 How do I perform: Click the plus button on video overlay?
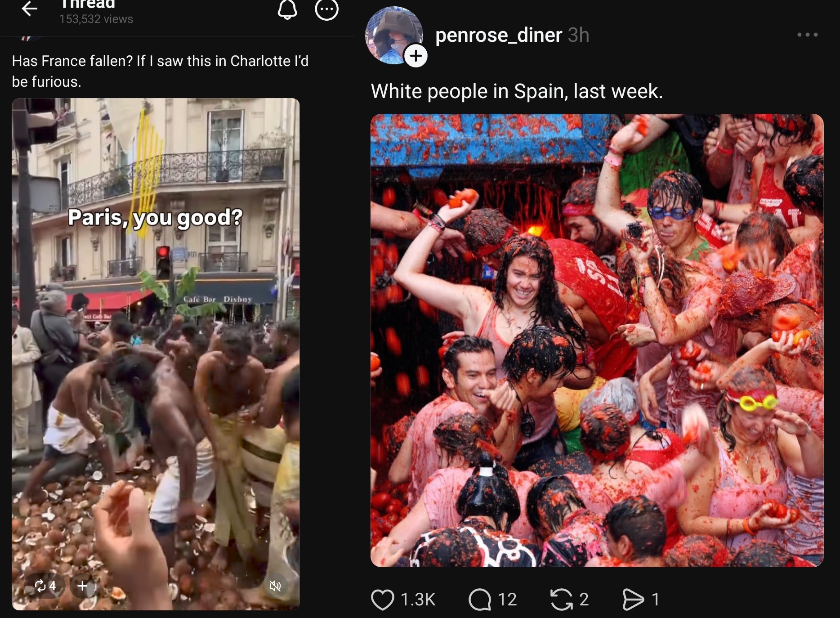click(x=82, y=586)
